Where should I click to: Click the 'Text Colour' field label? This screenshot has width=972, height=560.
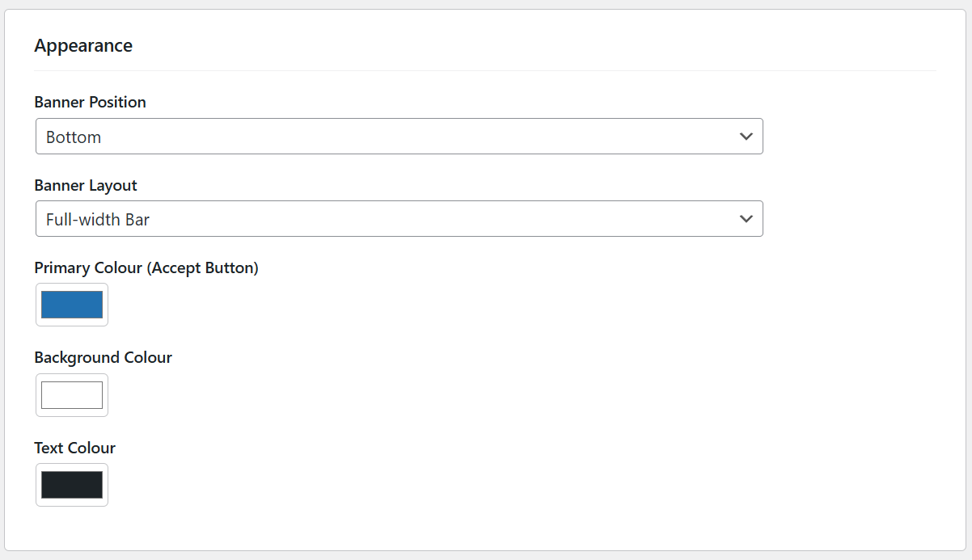pos(75,448)
